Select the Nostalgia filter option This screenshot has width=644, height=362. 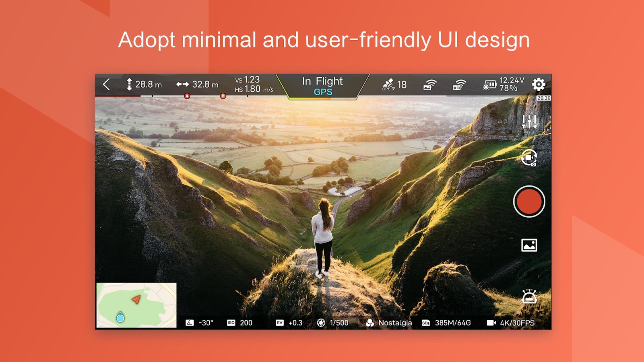389,323
